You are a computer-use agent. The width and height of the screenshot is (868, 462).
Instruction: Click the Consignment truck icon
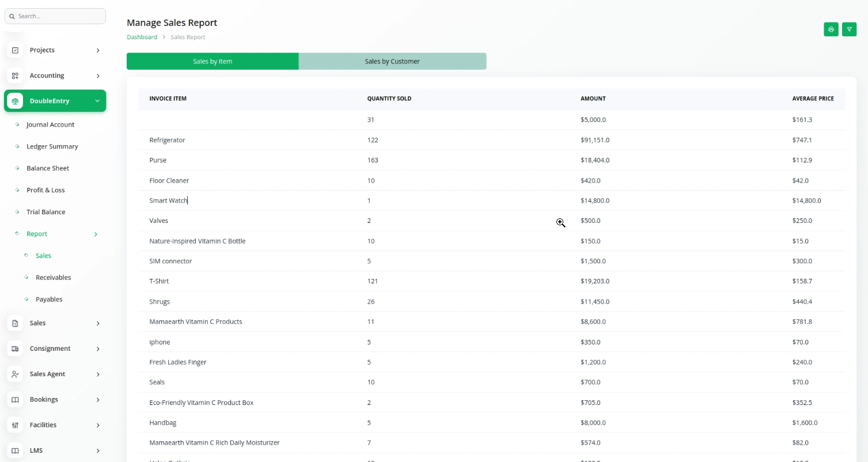[x=16, y=349]
